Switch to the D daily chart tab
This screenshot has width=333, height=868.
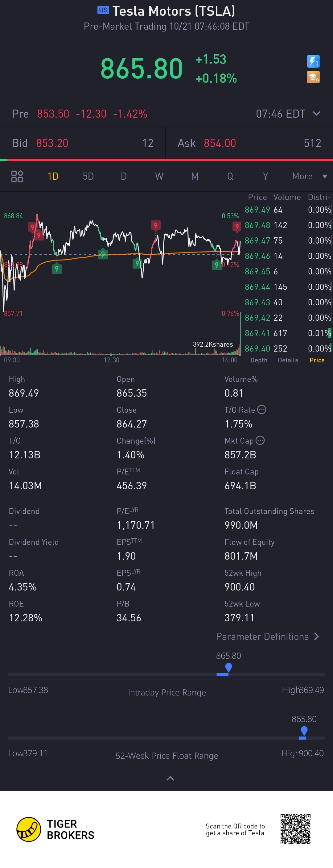click(x=124, y=176)
